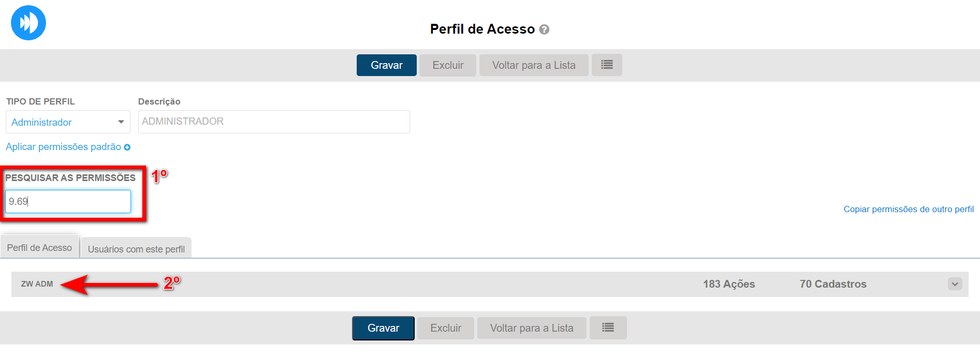Open the Usuários com este perfil tab
The height and width of the screenshot is (357, 980).
click(136, 249)
